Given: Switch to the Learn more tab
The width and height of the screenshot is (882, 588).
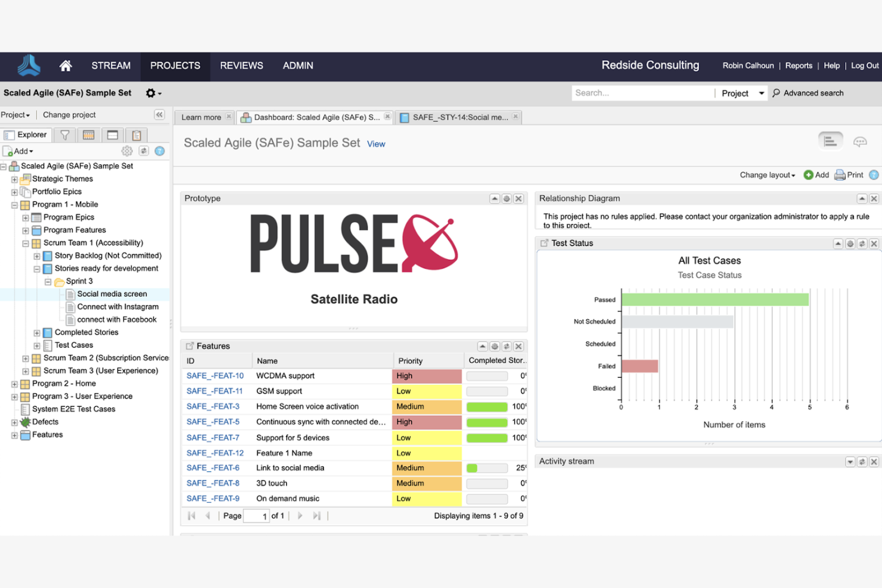Looking at the screenshot, I should tap(201, 117).
